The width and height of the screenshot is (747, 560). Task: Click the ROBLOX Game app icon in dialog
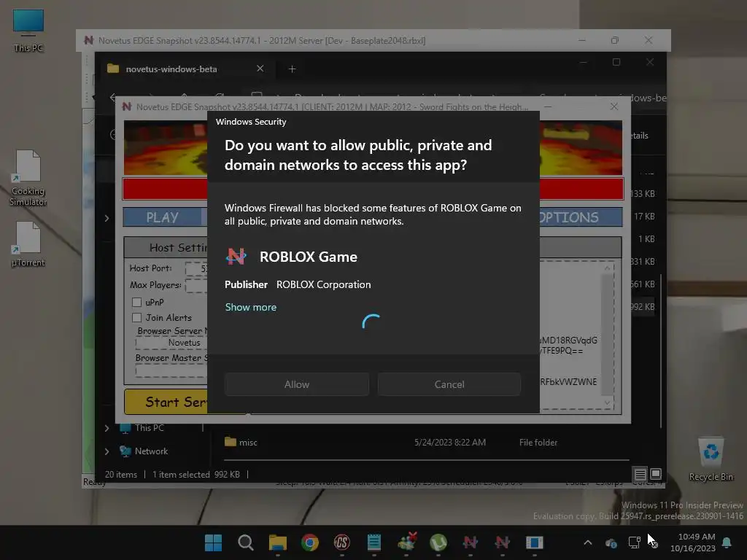coord(236,257)
